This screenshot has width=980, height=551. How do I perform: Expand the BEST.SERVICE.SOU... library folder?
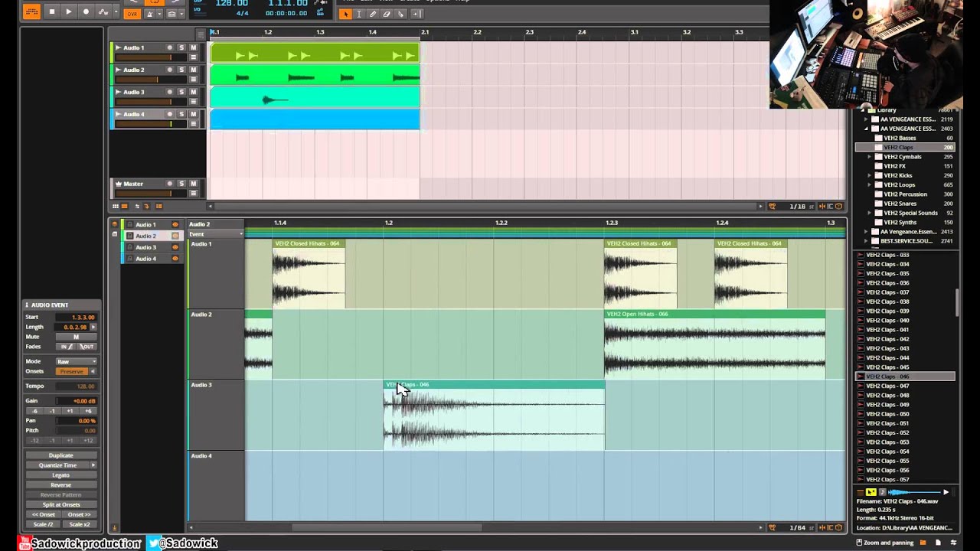[x=866, y=241]
